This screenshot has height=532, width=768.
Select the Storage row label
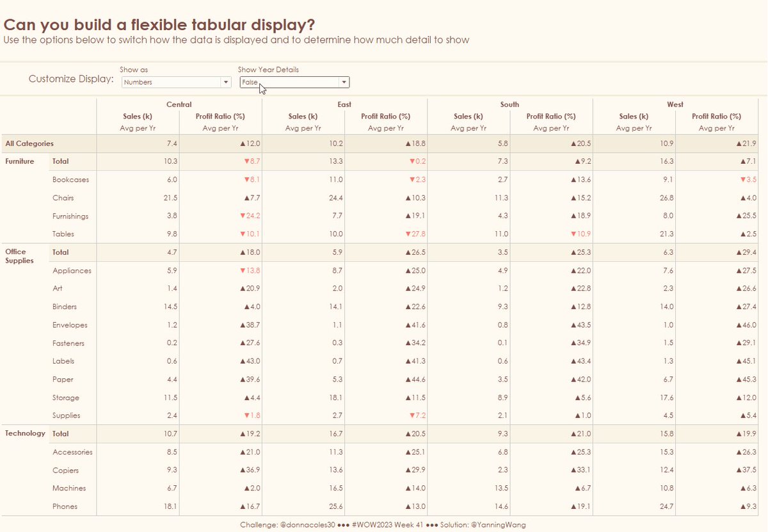point(66,398)
